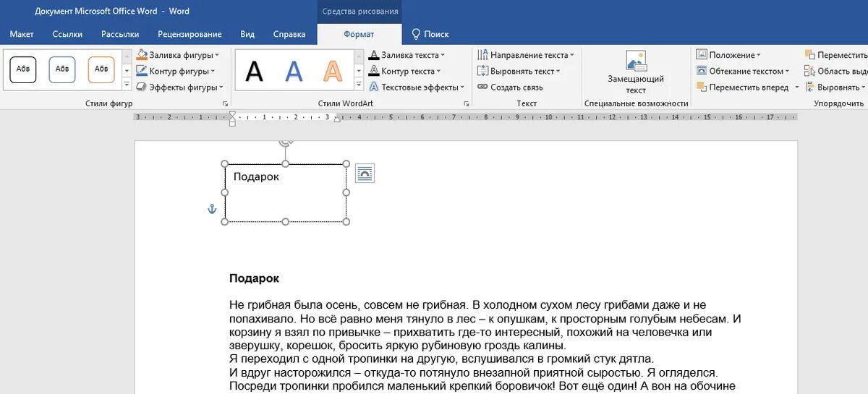
Task: Click the first-line indent marker on ruler
Action: (232, 114)
